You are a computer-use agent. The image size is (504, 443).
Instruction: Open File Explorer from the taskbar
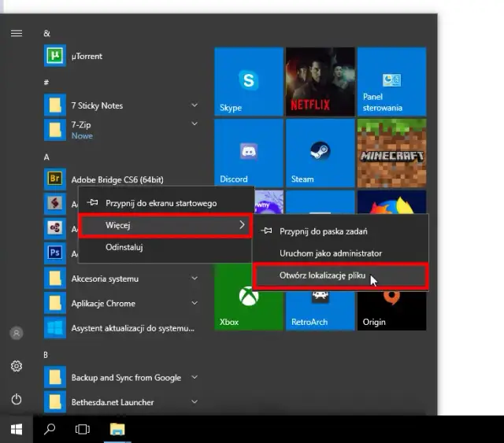click(117, 429)
